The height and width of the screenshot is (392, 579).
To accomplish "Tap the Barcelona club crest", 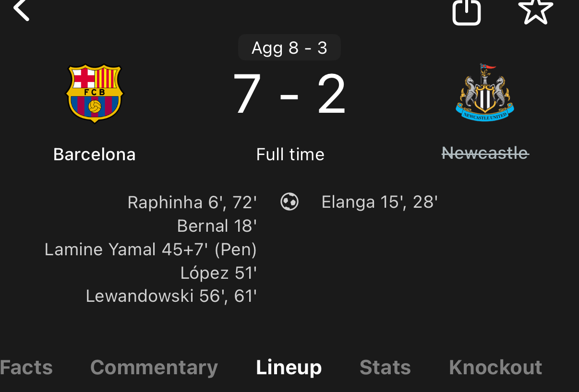I will pos(95,94).
